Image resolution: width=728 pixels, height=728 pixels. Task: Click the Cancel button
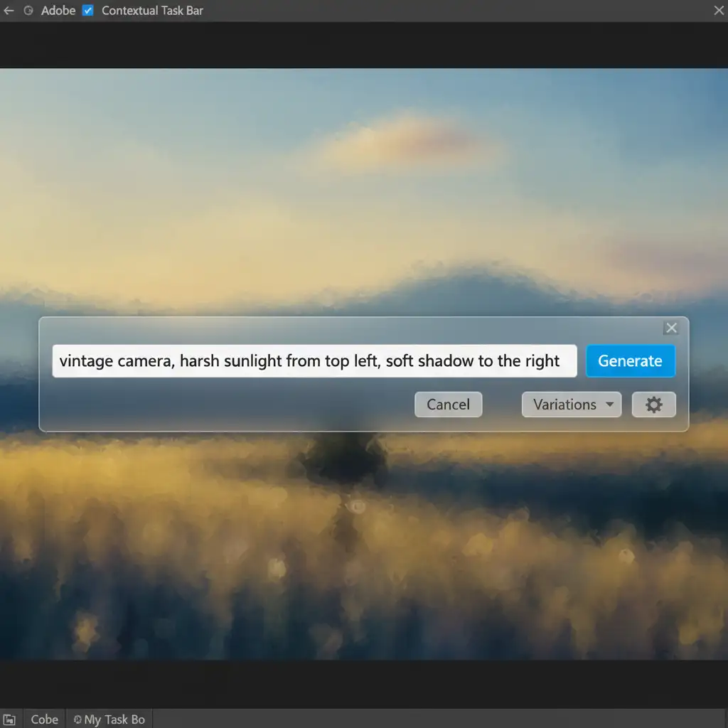click(448, 405)
